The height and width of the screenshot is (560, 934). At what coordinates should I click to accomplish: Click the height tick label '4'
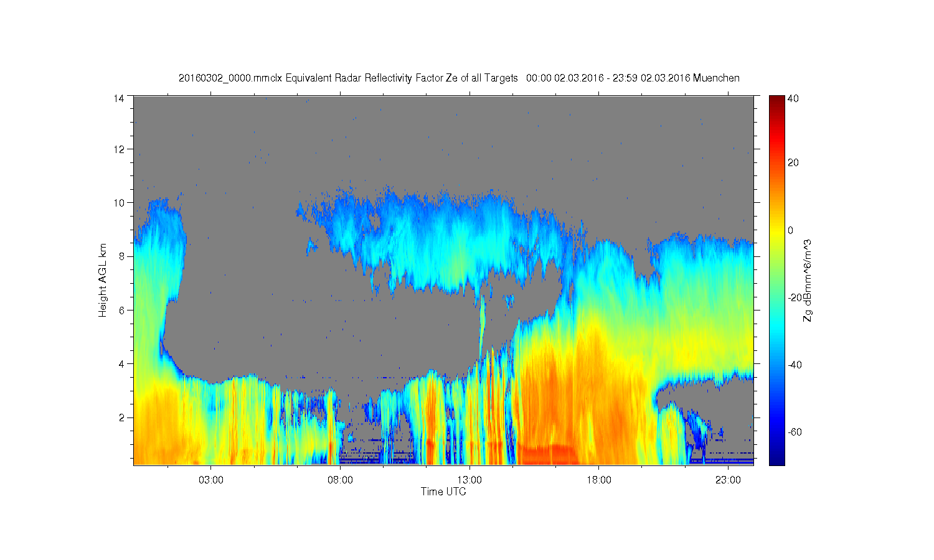(121, 363)
